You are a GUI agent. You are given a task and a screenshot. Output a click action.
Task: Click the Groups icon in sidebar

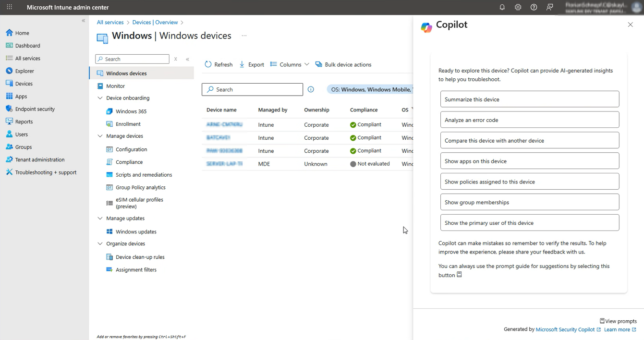(x=9, y=147)
